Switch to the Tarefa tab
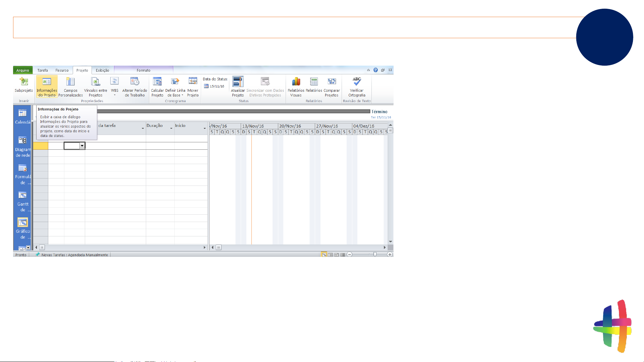The image size is (644, 362). (x=43, y=70)
